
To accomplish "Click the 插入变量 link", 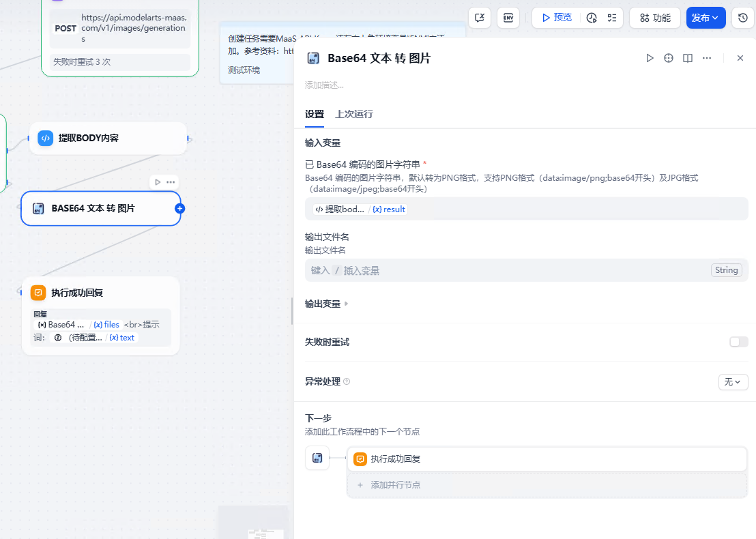I will coord(362,270).
